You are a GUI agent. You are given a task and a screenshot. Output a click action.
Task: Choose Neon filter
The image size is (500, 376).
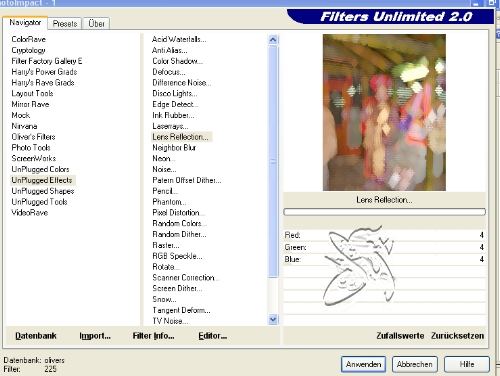pyautogui.click(x=163, y=159)
